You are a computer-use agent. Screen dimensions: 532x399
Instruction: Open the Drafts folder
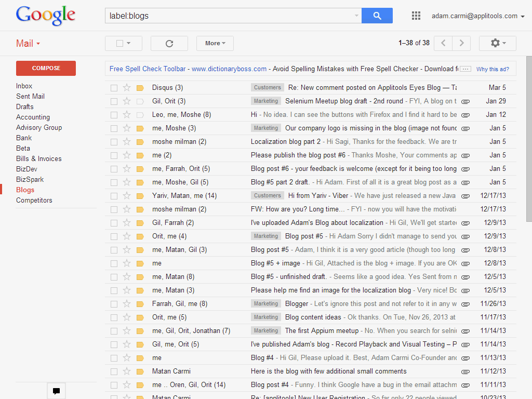(x=25, y=107)
